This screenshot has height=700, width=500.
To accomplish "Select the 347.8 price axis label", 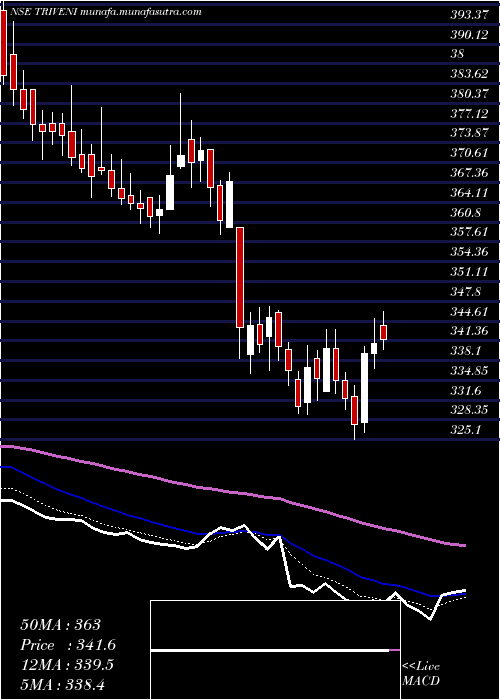I will 467,292.
